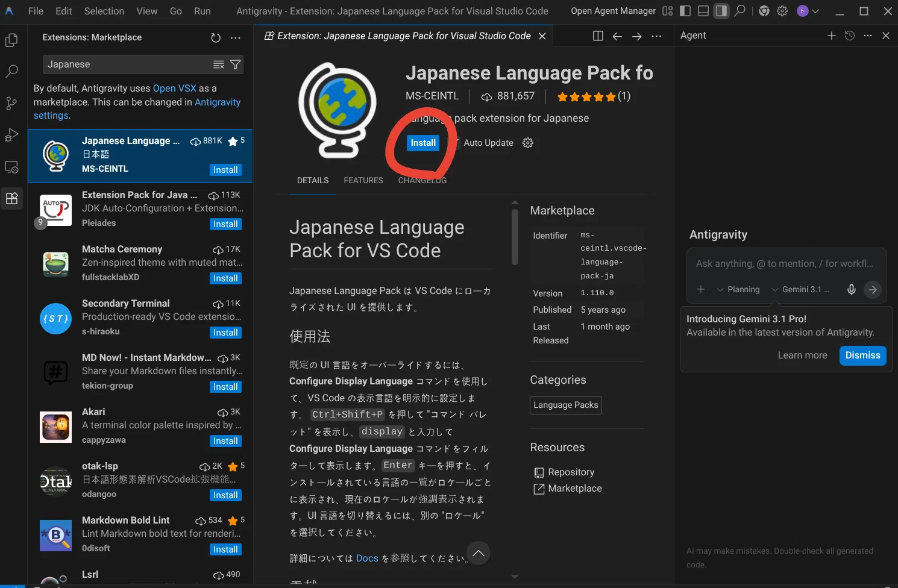Install Japanese Language Pack from sidebar list
898x588 pixels.
(x=225, y=170)
